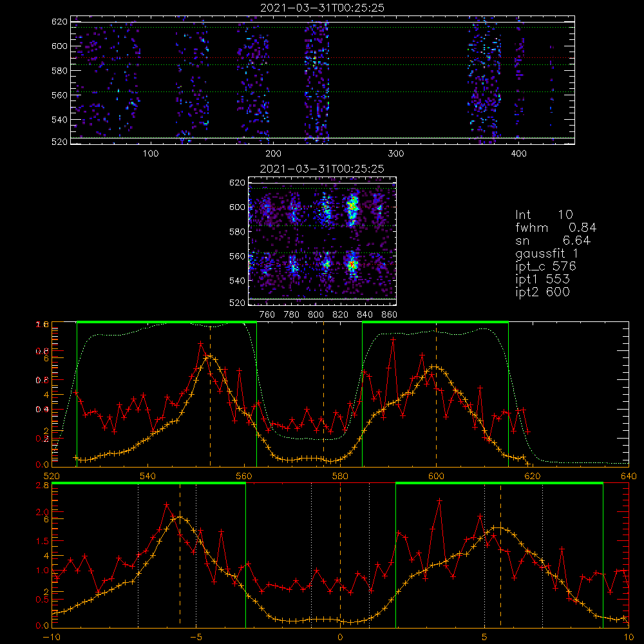The width and height of the screenshot is (644, 644).
Task: Click the red y-axis label 2.0 on bottom plot
Action: [43, 512]
